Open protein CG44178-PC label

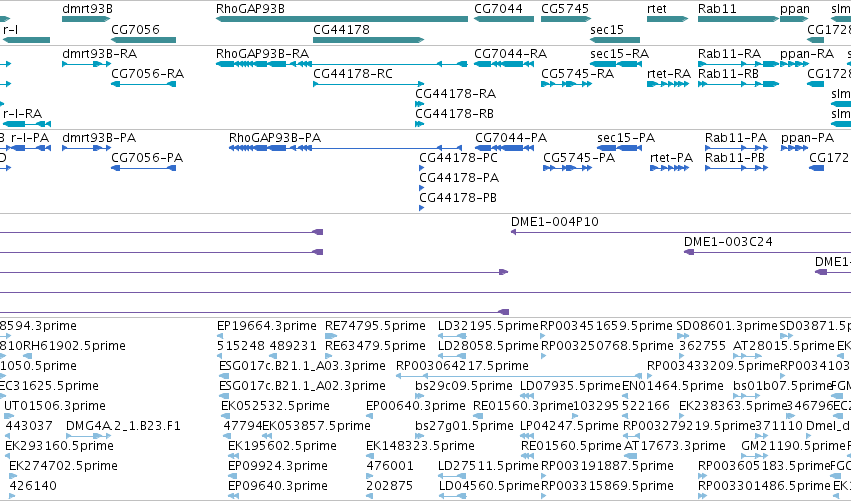point(459,157)
